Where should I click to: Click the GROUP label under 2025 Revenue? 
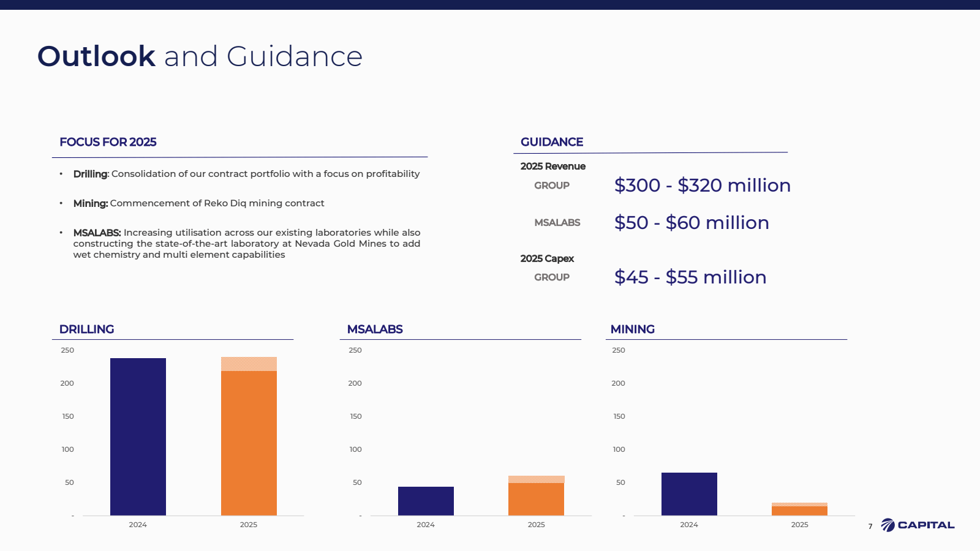(x=552, y=186)
